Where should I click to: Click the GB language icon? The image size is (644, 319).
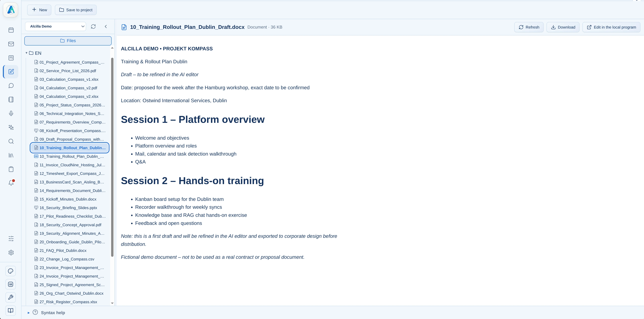(11, 284)
